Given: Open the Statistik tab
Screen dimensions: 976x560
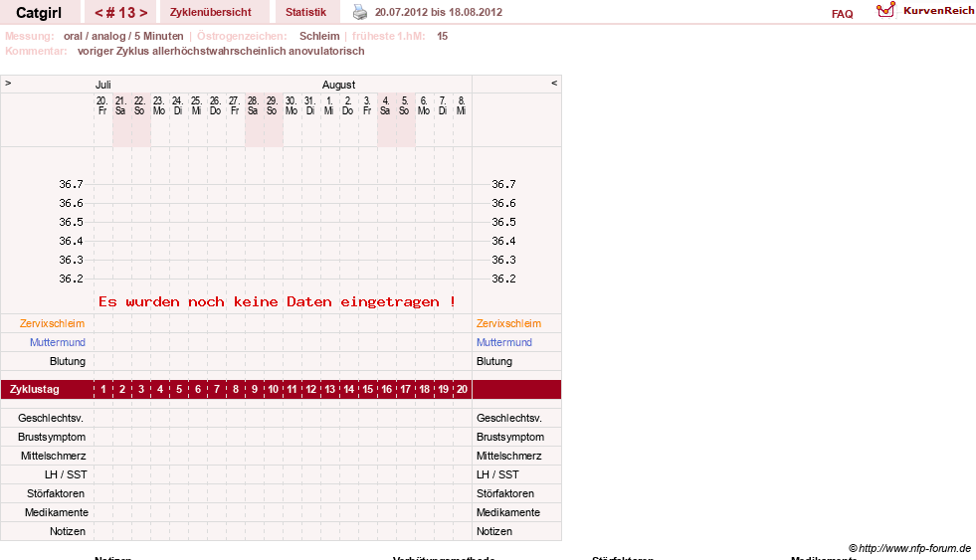Looking at the screenshot, I should (305, 12).
